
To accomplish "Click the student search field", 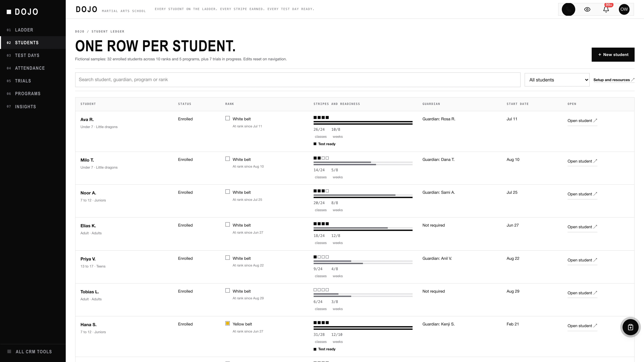I will coord(298,80).
